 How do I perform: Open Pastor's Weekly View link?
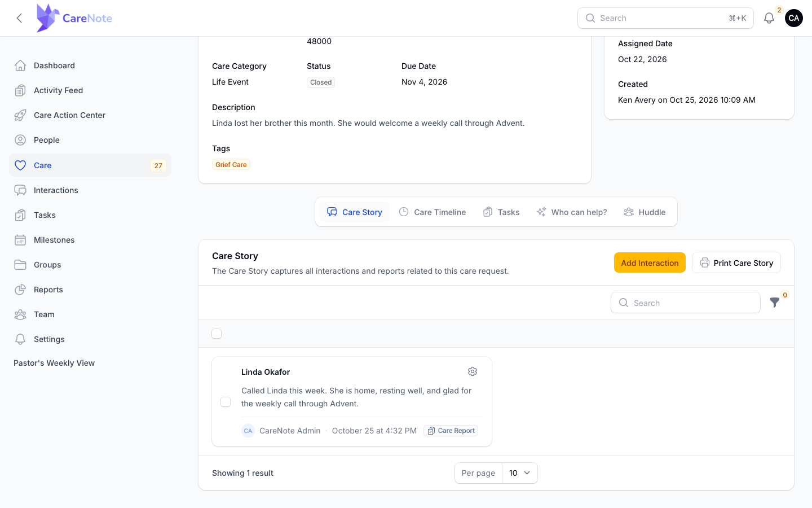click(54, 363)
